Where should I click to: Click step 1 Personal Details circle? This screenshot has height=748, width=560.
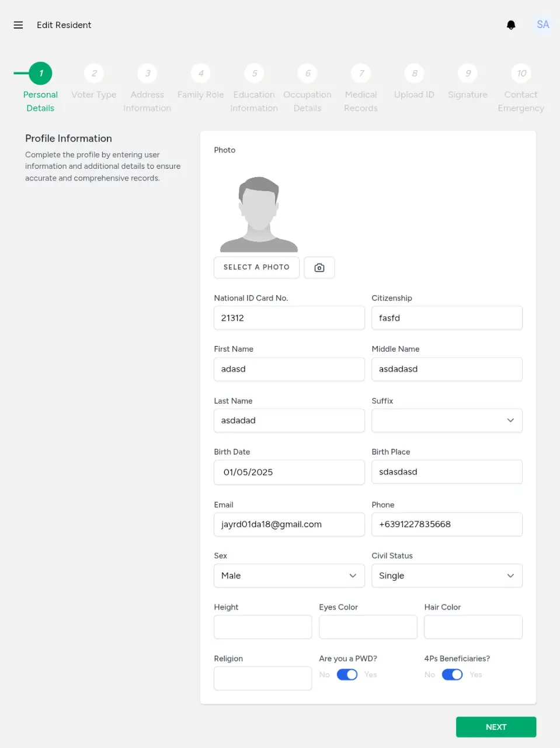click(40, 73)
